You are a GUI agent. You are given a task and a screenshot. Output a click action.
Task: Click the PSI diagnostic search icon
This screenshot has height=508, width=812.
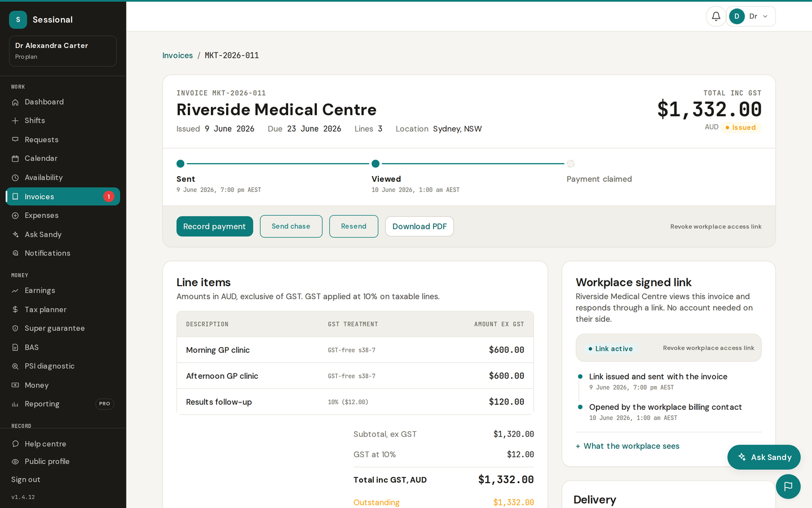(15, 366)
